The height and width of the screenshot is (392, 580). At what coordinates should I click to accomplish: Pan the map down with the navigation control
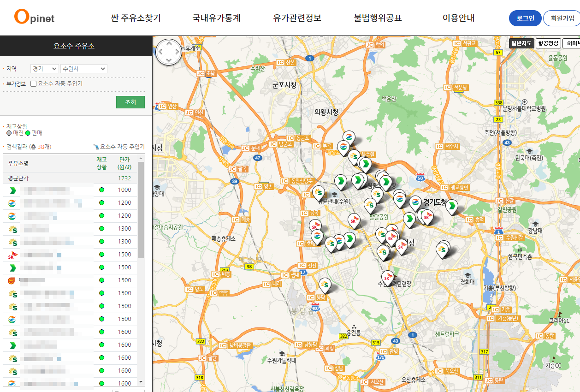(169, 60)
